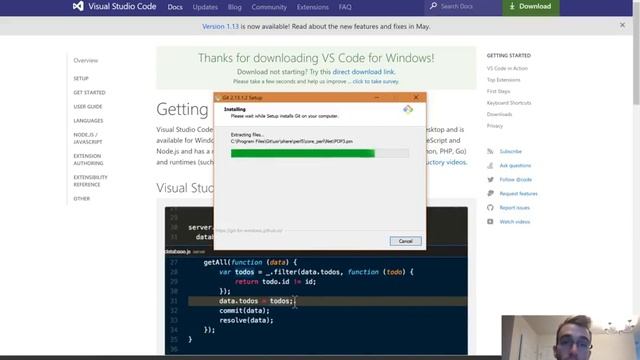Click the direct download link

(363, 72)
